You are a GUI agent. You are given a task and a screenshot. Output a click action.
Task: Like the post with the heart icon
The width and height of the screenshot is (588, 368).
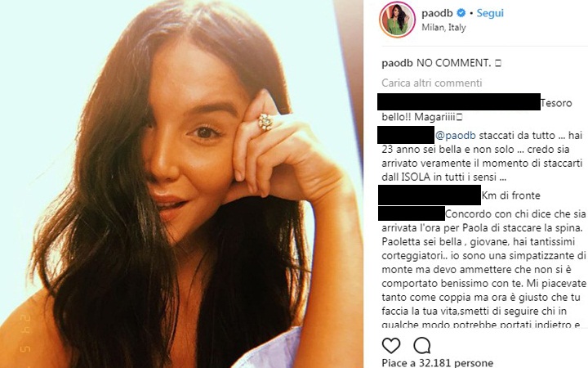tap(390, 345)
